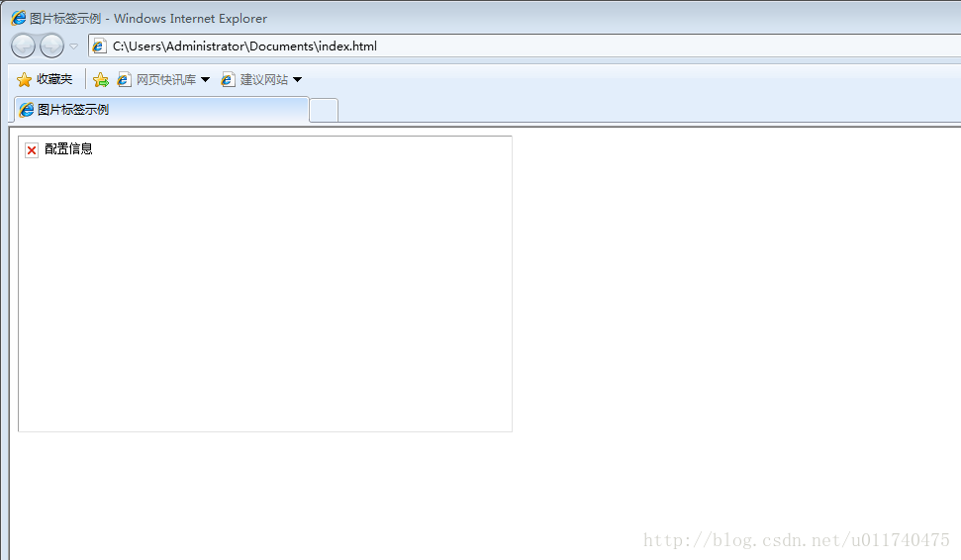This screenshot has height=560, width=961.
Task: Click the page icon in address bar
Action: (x=99, y=46)
